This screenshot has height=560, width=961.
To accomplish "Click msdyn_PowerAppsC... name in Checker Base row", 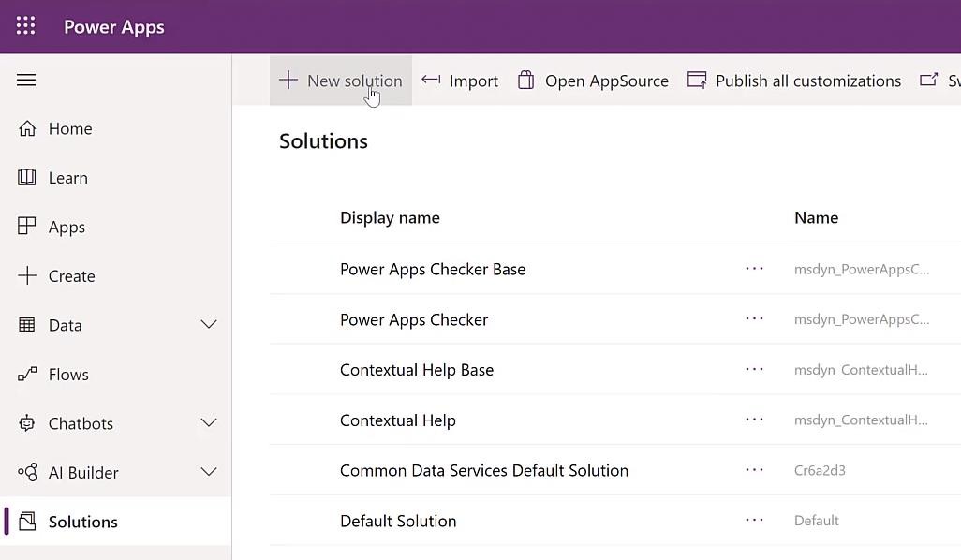I will click(x=862, y=270).
